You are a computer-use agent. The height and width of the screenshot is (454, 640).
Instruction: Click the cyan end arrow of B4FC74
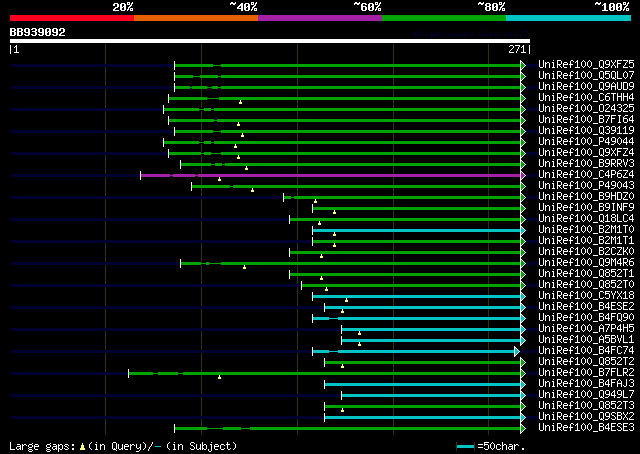pos(517,351)
